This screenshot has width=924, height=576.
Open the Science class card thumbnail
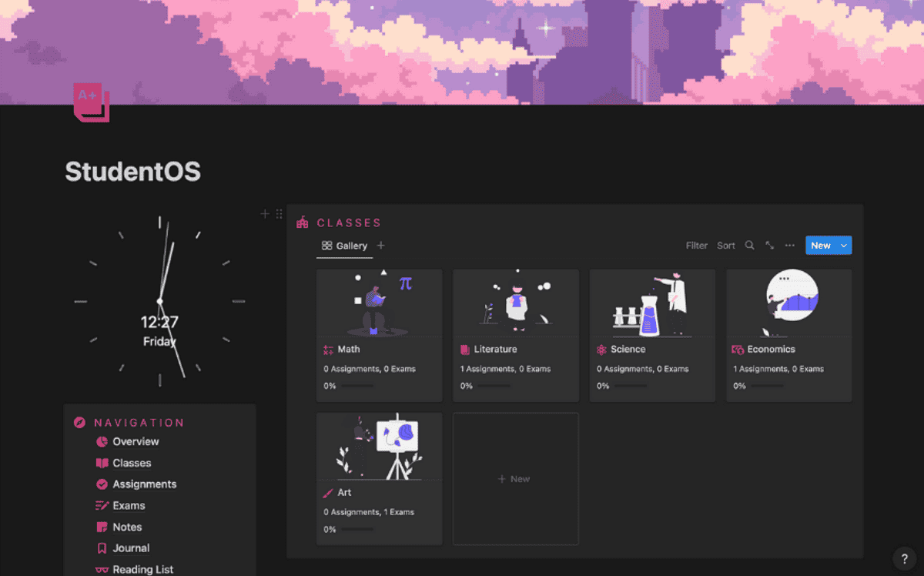click(x=652, y=303)
